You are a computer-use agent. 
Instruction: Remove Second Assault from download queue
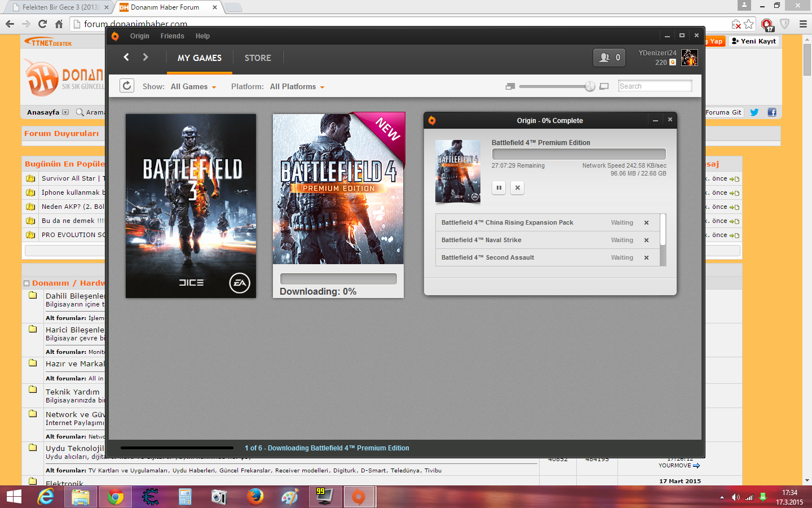(x=646, y=257)
